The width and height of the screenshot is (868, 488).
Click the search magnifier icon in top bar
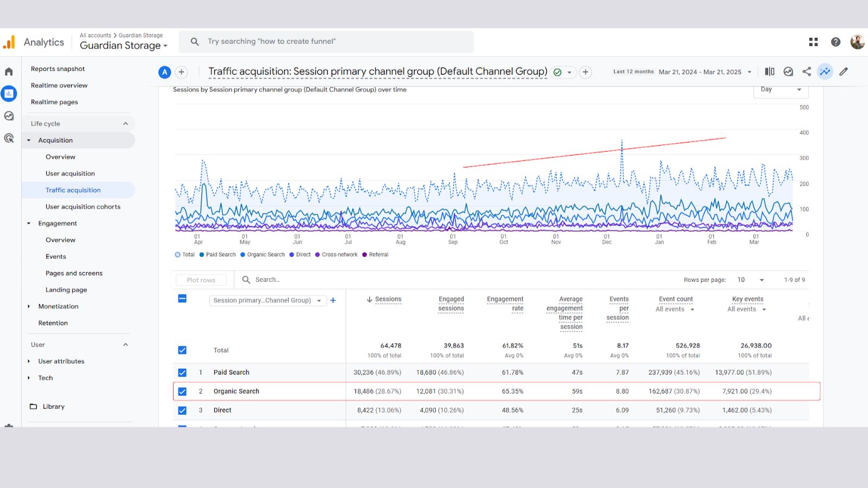195,42
